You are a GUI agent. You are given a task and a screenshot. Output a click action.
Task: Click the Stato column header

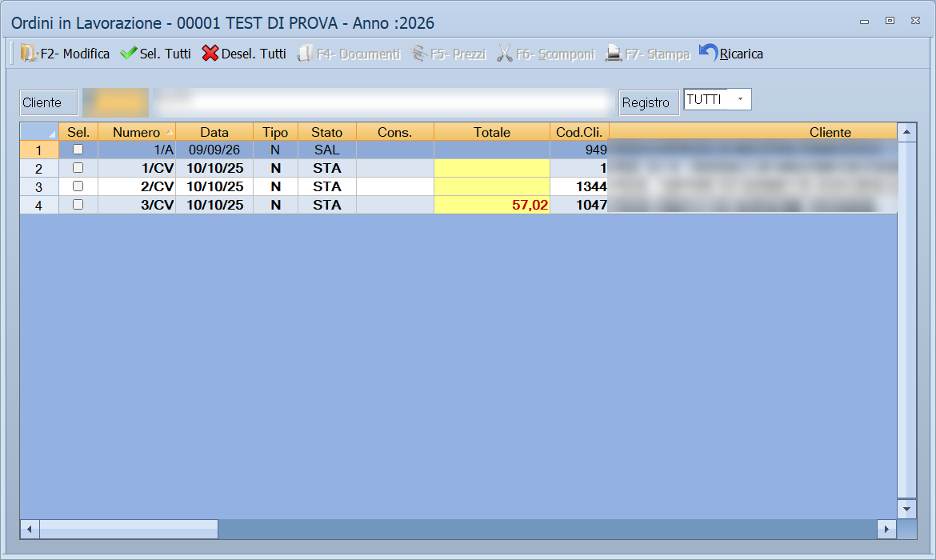tap(327, 132)
